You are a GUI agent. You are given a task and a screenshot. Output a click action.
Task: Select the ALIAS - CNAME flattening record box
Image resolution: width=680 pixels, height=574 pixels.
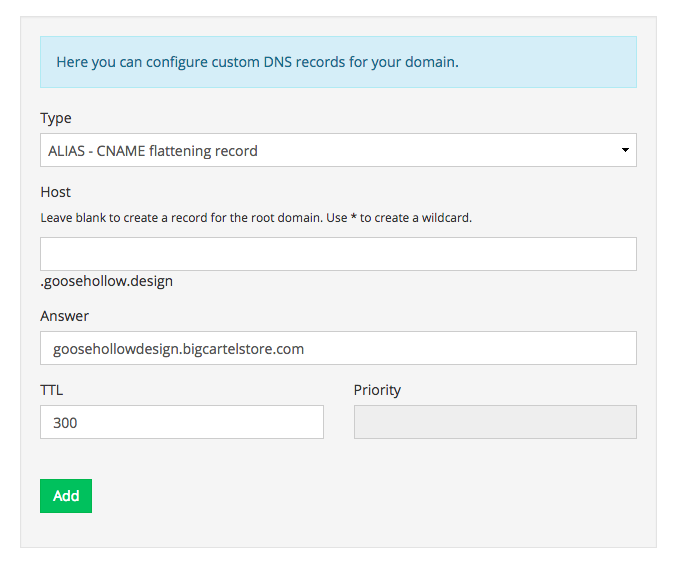(x=338, y=150)
